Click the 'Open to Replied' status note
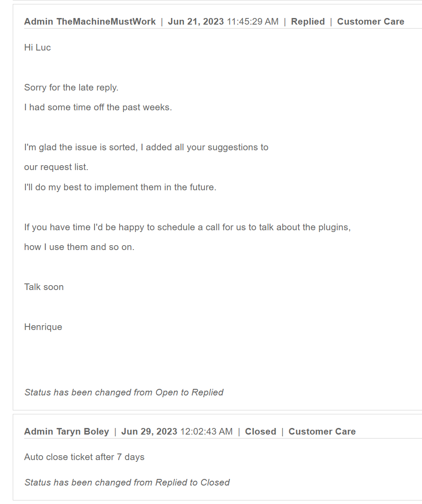This screenshot has width=422, height=504. 124,392
